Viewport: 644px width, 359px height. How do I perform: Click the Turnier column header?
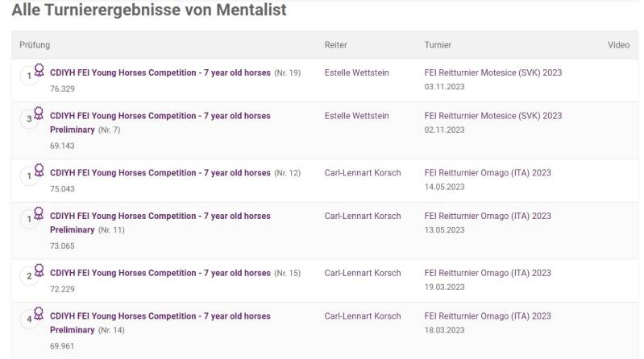438,45
